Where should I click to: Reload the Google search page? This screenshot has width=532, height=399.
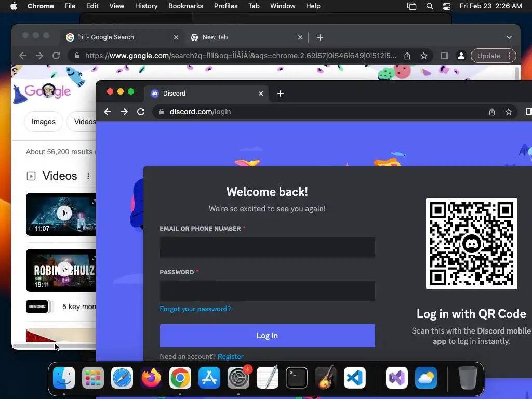point(56,56)
